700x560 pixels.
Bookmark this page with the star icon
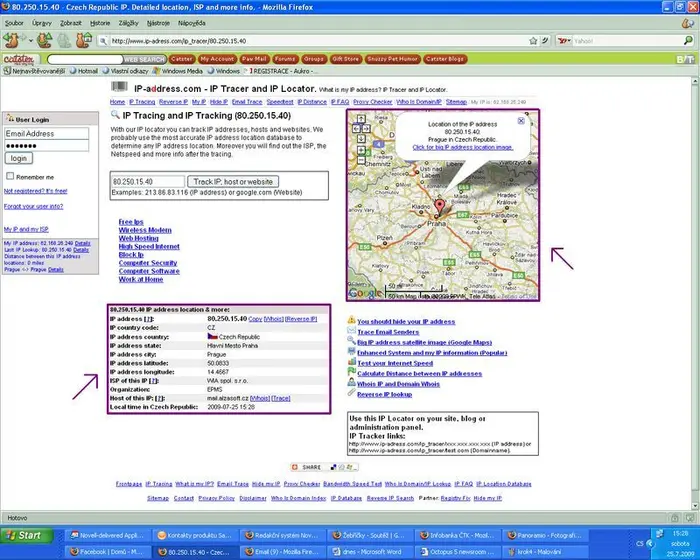click(x=533, y=41)
